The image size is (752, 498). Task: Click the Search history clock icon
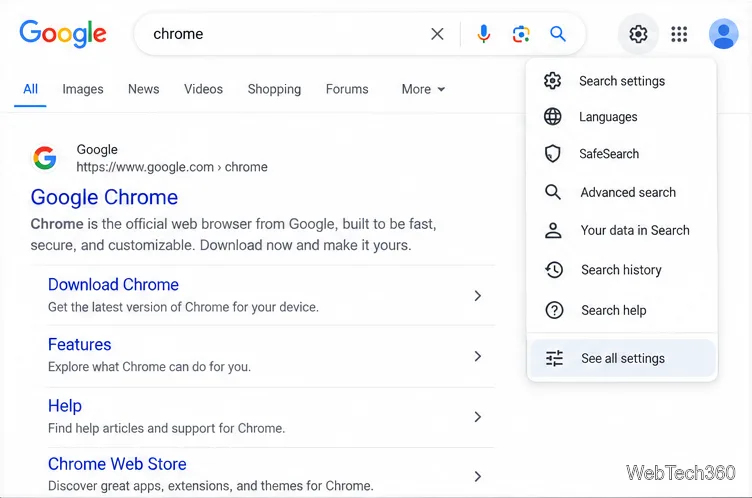554,270
